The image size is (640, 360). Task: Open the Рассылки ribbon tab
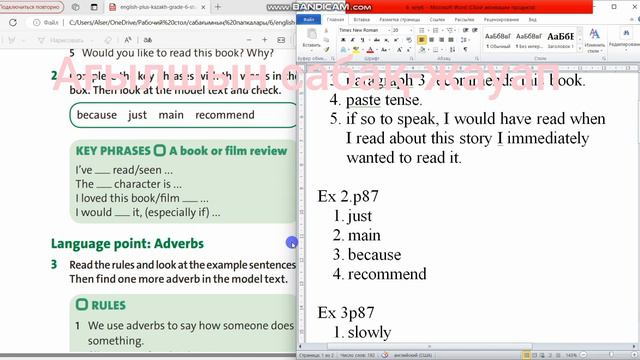[x=464, y=19]
